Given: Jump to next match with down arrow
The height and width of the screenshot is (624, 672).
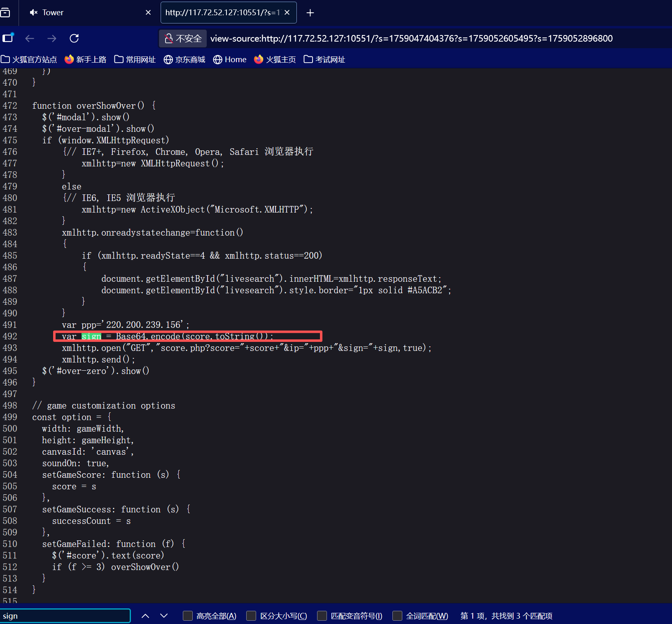Looking at the screenshot, I should click(164, 616).
